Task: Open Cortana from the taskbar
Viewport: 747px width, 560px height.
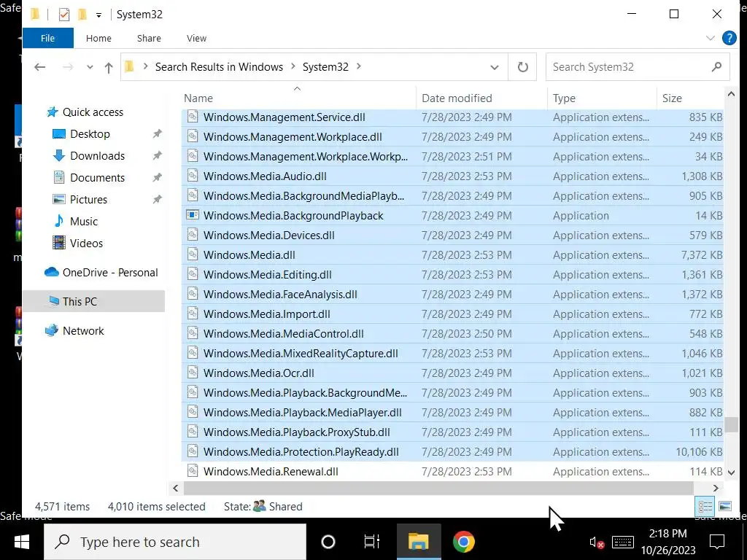Action: click(x=328, y=542)
